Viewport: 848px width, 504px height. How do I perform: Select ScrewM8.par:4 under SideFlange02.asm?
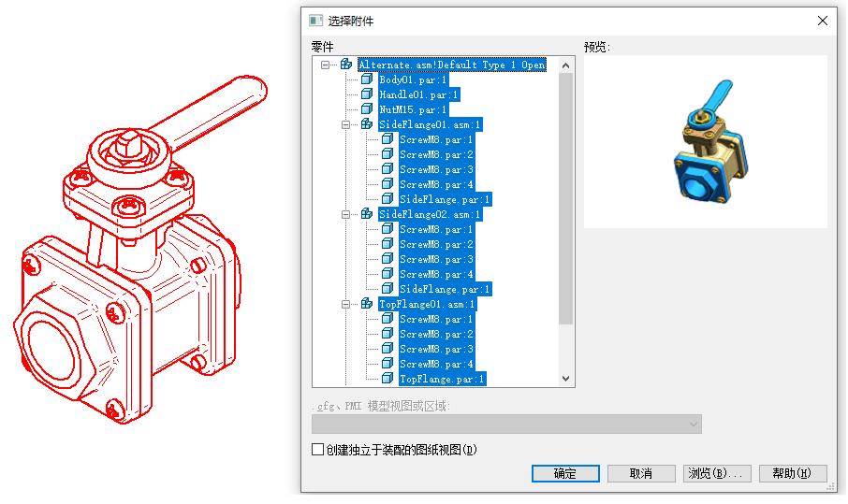tap(436, 274)
